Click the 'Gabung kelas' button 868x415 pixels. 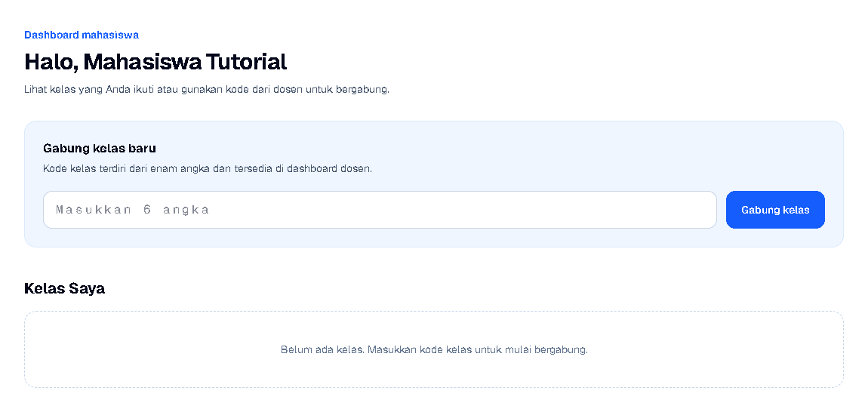click(775, 210)
